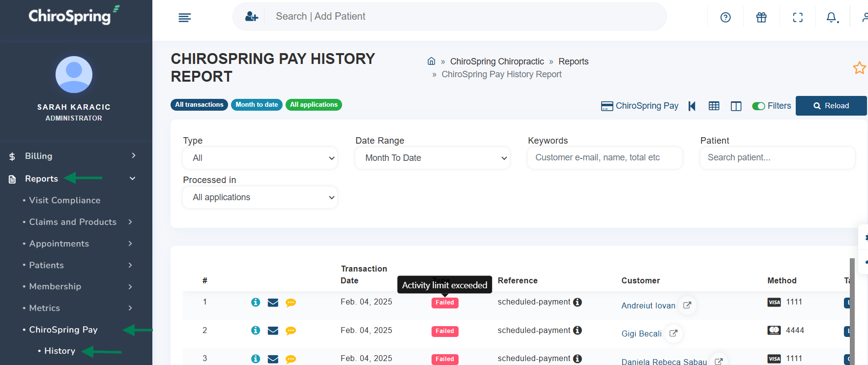Open the help question mark icon
This screenshot has width=868, height=365.
[x=725, y=18]
